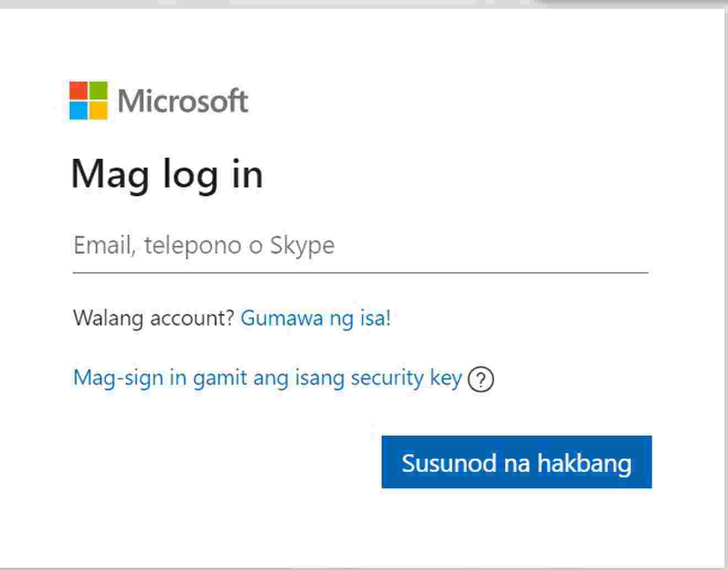
Task: Select "Mag-sign in gamit ang isang security key"
Action: [x=267, y=378]
